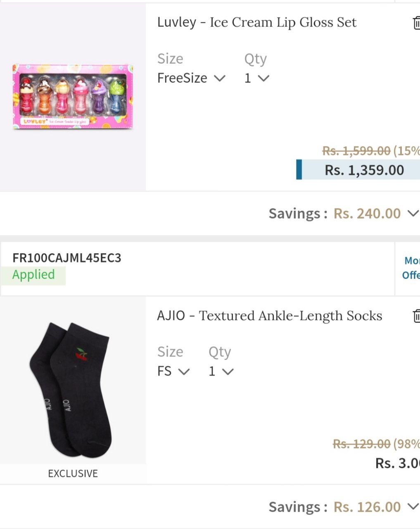Image resolution: width=420 pixels, height=529 pixels.
Task: Change quantity for the Ankle-Length Socks
Action: [221, 371]
